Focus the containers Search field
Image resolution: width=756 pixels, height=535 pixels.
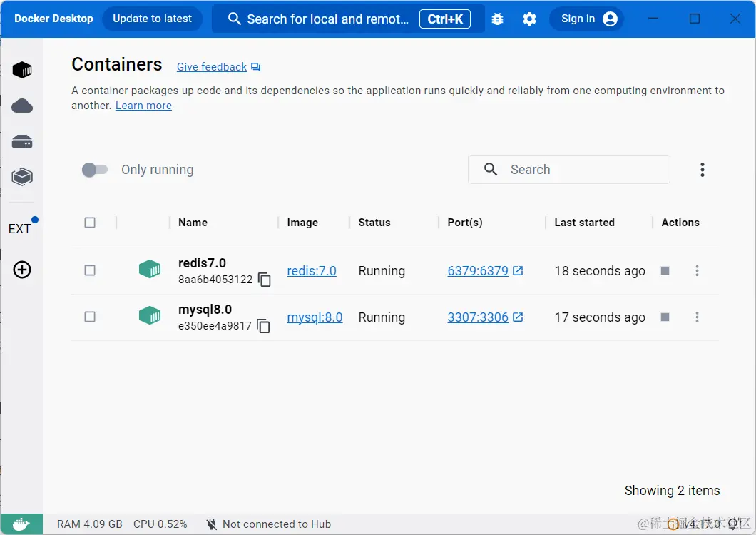pos(569,169)
